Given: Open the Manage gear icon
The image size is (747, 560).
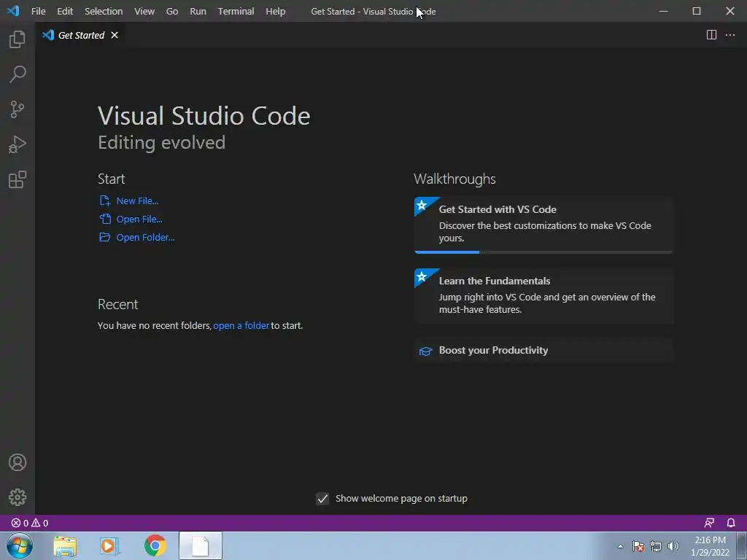Looking at the screenshot, I should point(18,497).
